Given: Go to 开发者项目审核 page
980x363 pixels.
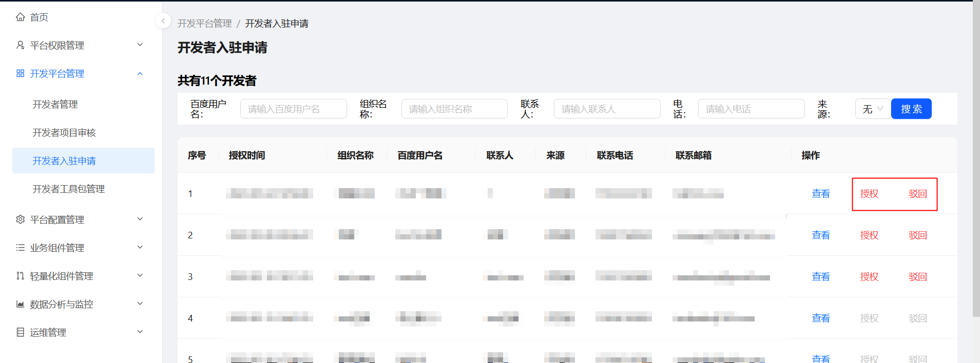Looking at the screenshot, I should tap(64, 133).
